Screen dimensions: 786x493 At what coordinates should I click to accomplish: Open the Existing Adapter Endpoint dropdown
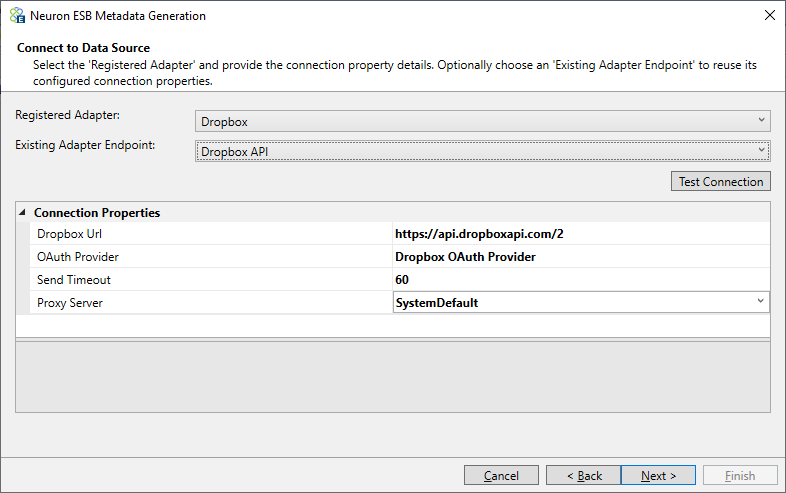point(482,151)
